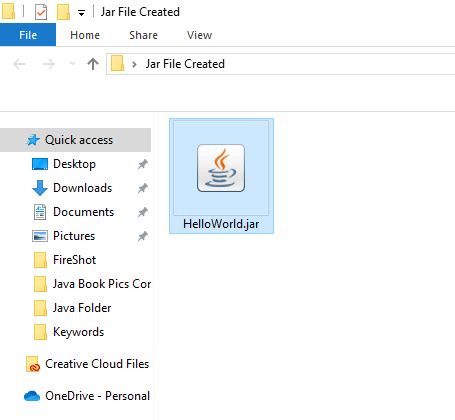
Task: Click the Desktop monitor icon
Action: (40, 164)
